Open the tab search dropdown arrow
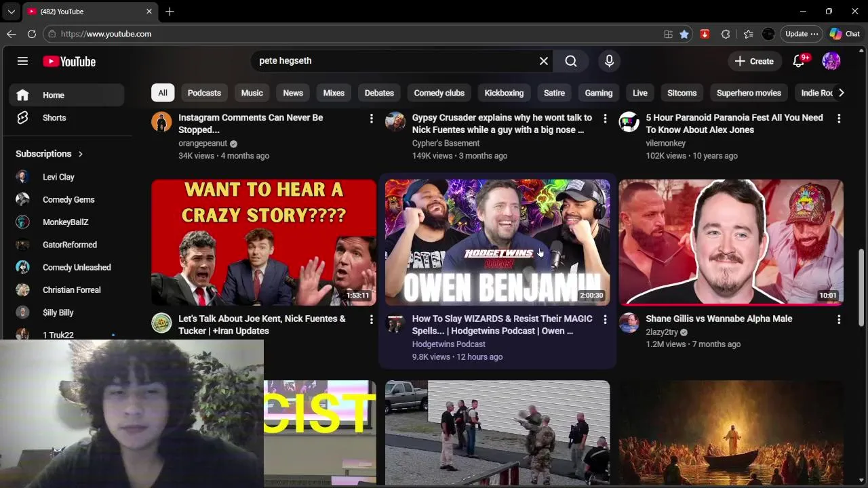Image resolution: width=868 pixels, height=488 pixels. 12,12
